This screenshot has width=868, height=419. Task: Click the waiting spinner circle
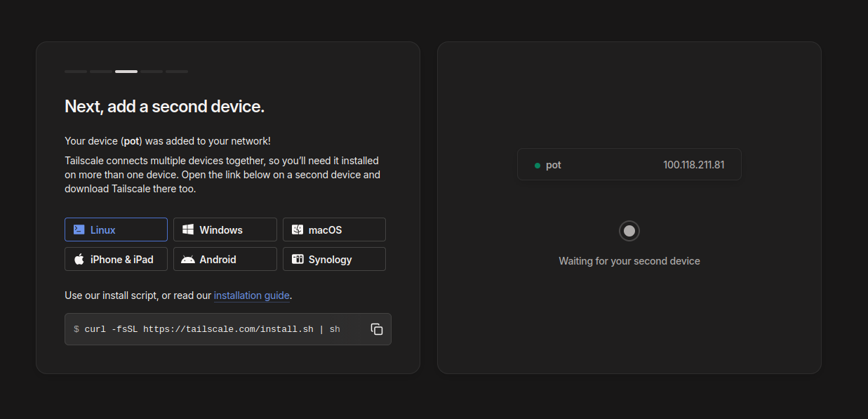(x=629, y=231)
